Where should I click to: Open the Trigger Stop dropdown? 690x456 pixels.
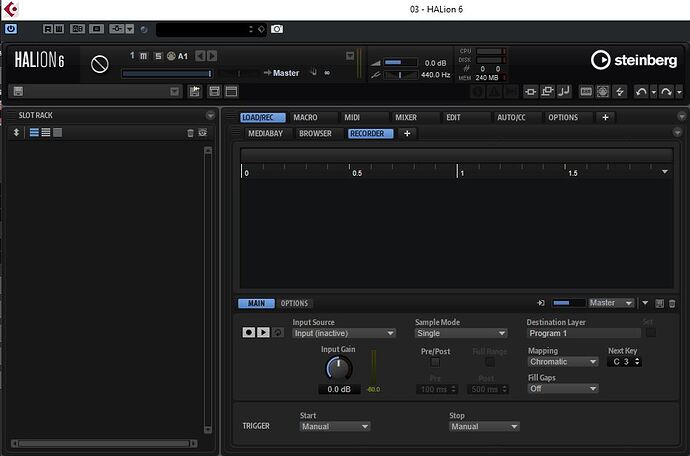tap(484, 427)
